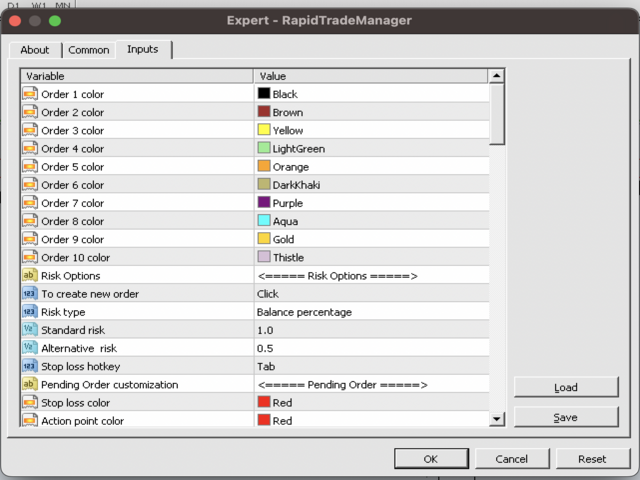Click the scrollbar down arrow

click(497, 419)
